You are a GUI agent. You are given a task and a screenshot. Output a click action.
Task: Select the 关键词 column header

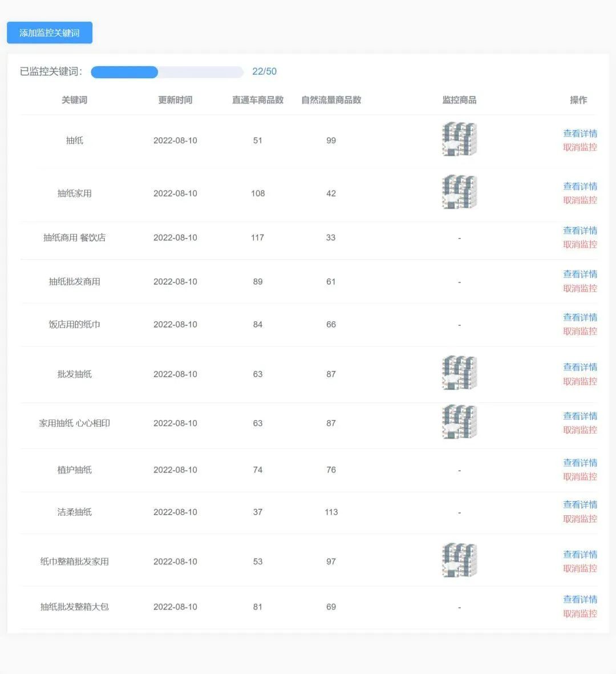pos(74,100)
